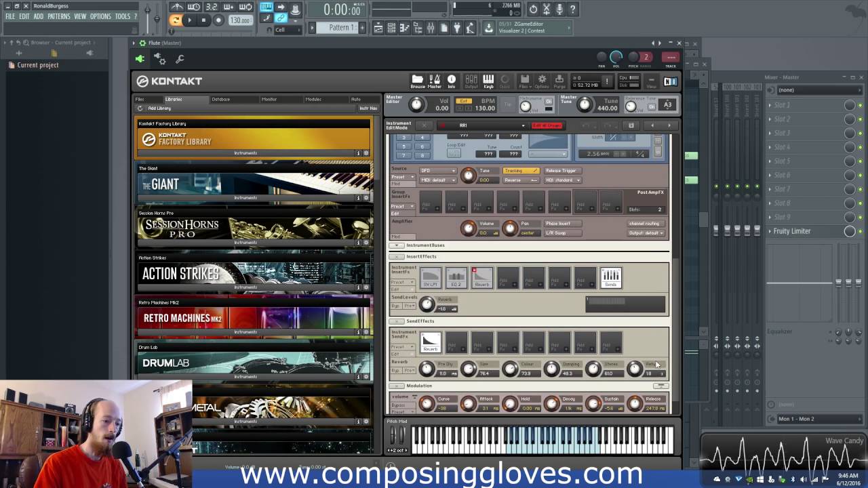The image size is (868, 488).
Task: Click the Add Library button
Action: [x=159, y=108]
